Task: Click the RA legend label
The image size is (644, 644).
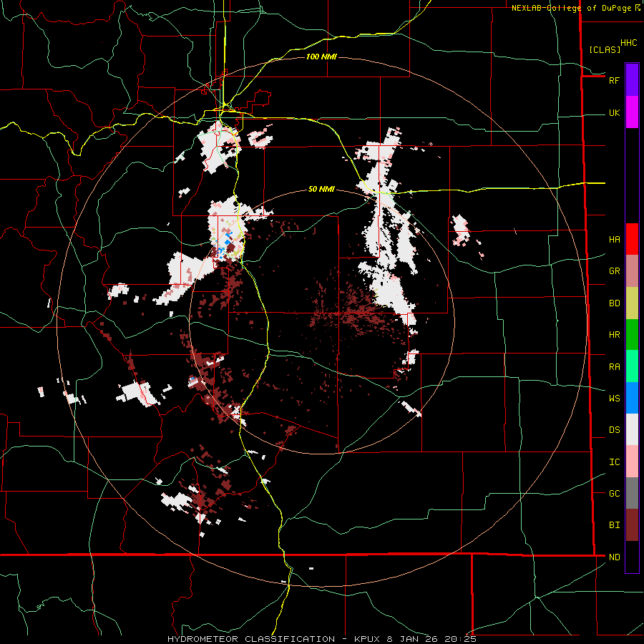Action: click(x=614, y=367)
